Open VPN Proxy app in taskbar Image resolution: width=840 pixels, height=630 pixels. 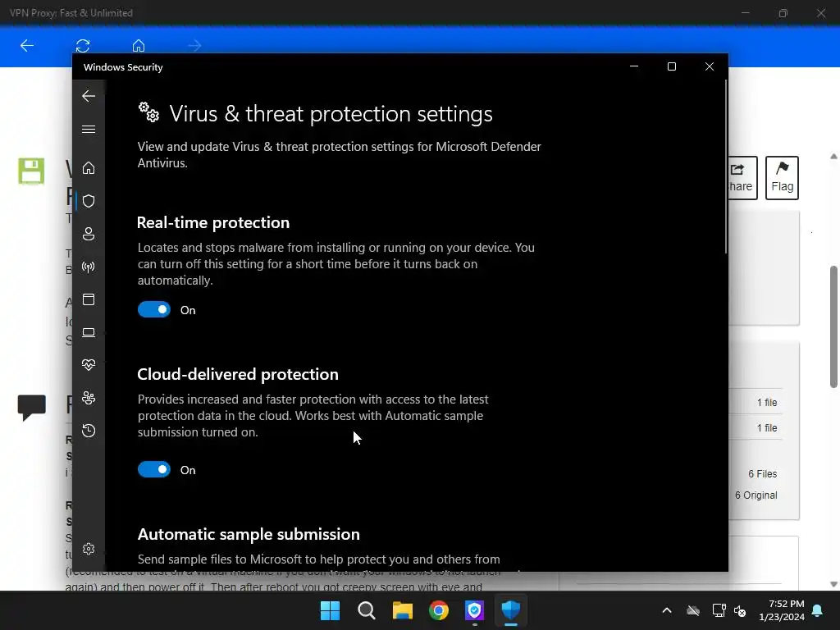475,610
